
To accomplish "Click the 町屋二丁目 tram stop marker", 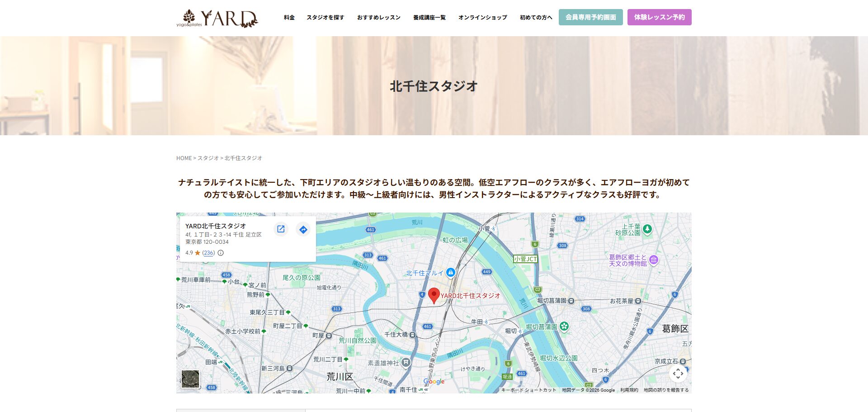I will coord(306,326).
